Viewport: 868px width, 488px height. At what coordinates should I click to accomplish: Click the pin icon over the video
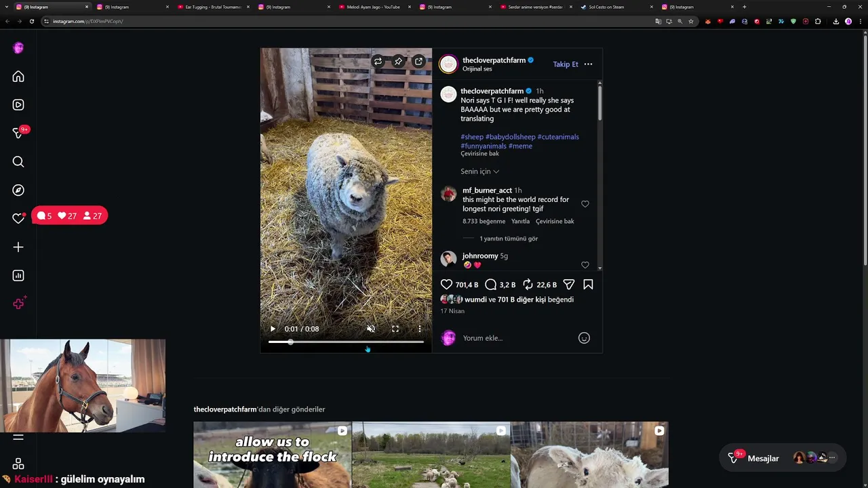coord(398,62)
